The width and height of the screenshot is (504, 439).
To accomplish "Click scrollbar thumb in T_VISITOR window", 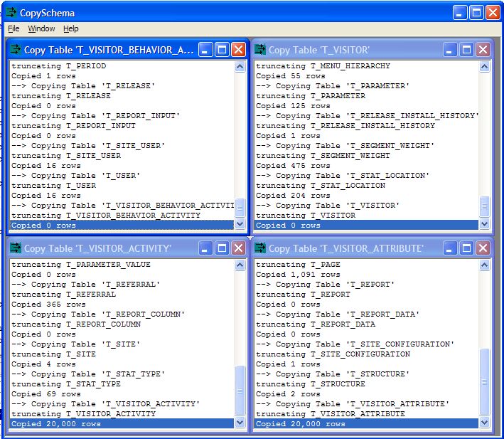I will pyautogui.click(x=484, y=207).
